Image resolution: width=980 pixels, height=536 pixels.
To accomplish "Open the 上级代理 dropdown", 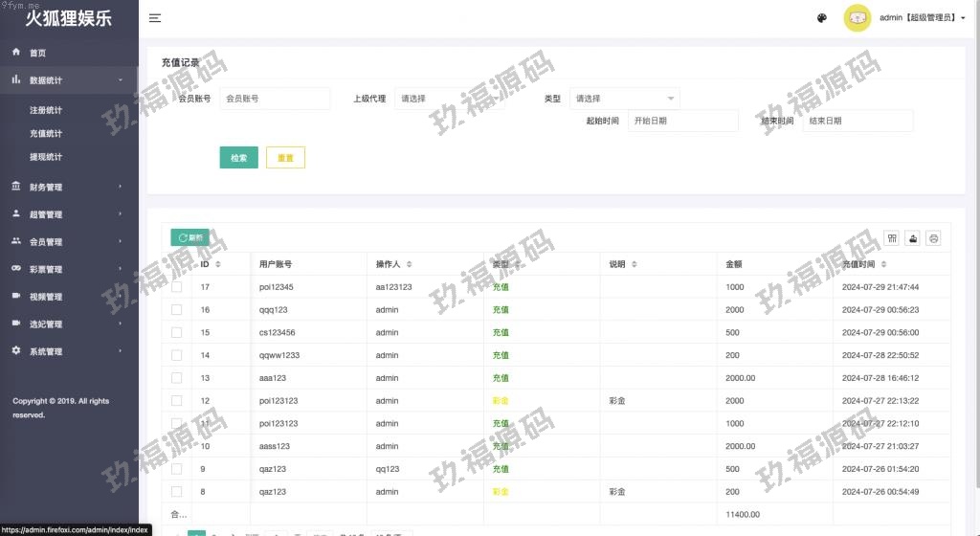I will [448, 99].
